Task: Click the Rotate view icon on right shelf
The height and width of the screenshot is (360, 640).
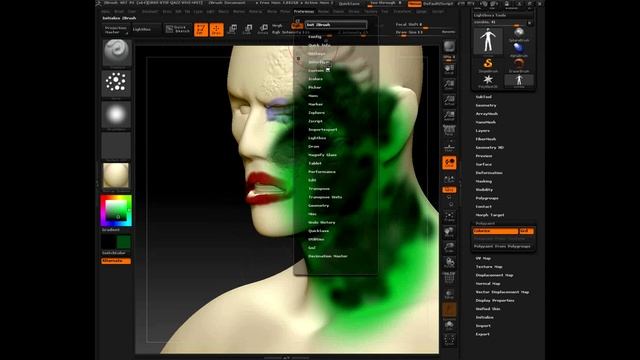Action: 449,262
